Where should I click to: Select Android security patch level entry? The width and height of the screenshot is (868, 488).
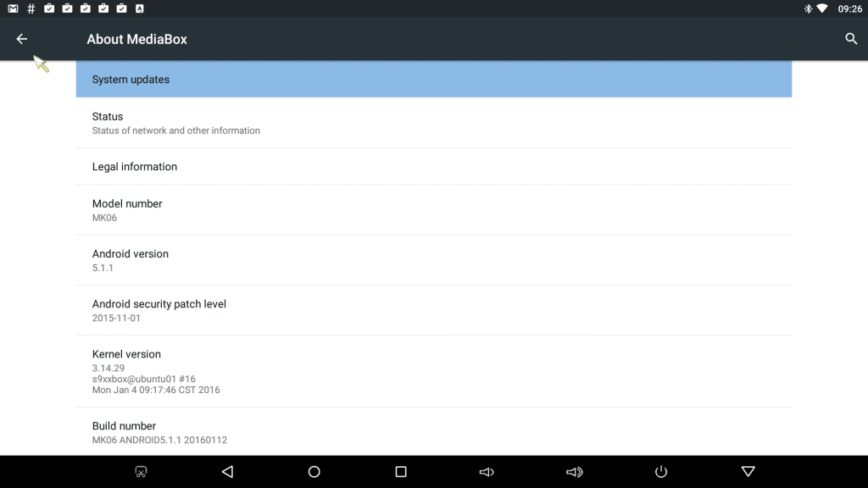pos(433,310)
